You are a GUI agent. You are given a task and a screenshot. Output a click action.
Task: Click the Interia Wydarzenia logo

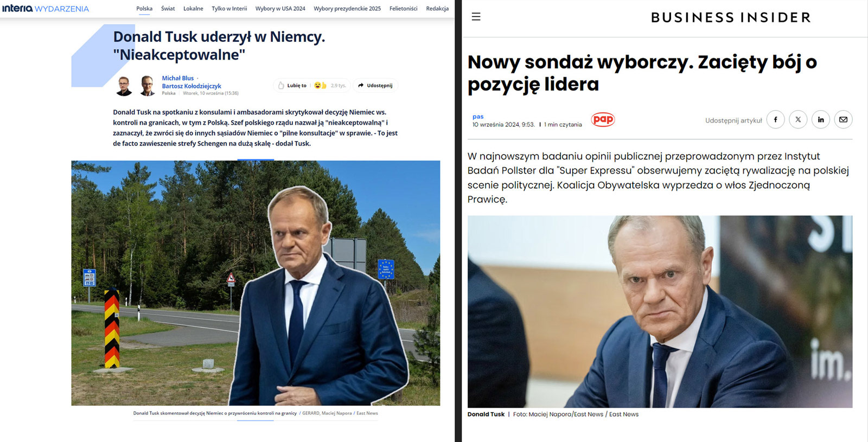click(46, 9)
